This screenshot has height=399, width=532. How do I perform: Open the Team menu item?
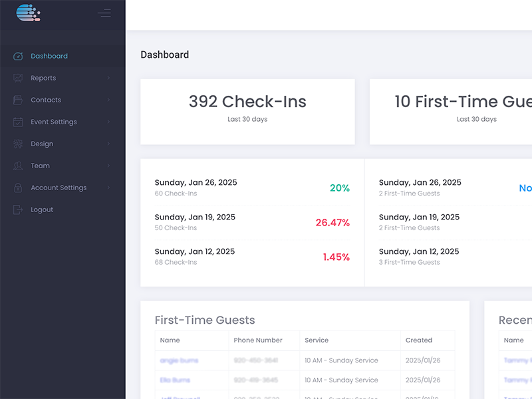[x=63, y=166]
